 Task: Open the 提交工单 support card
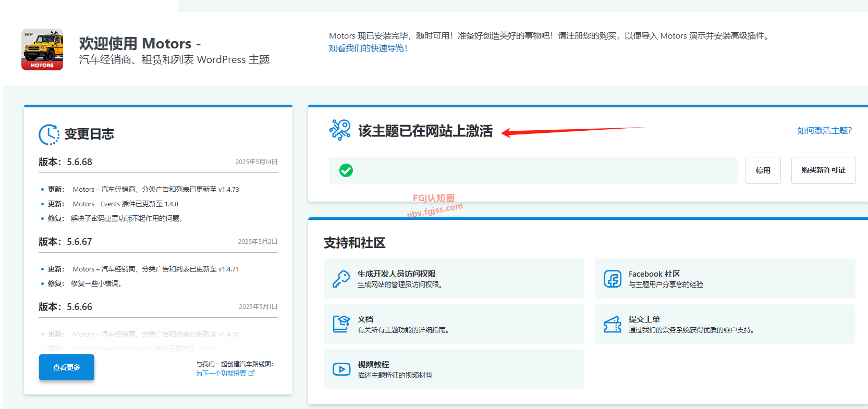coord(725,324)
